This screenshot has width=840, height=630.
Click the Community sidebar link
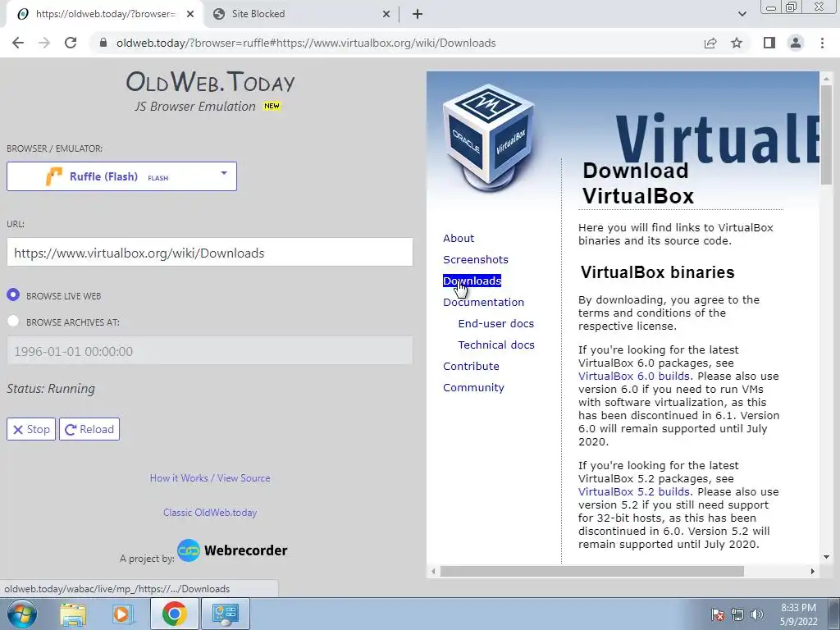[x=473, y=388]
